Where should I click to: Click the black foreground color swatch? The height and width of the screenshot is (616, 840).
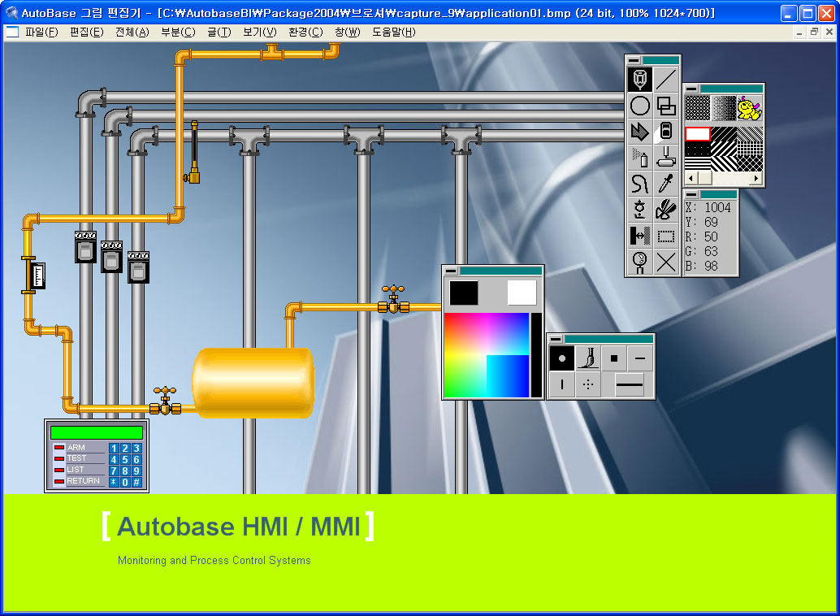[x=464, y=293]
